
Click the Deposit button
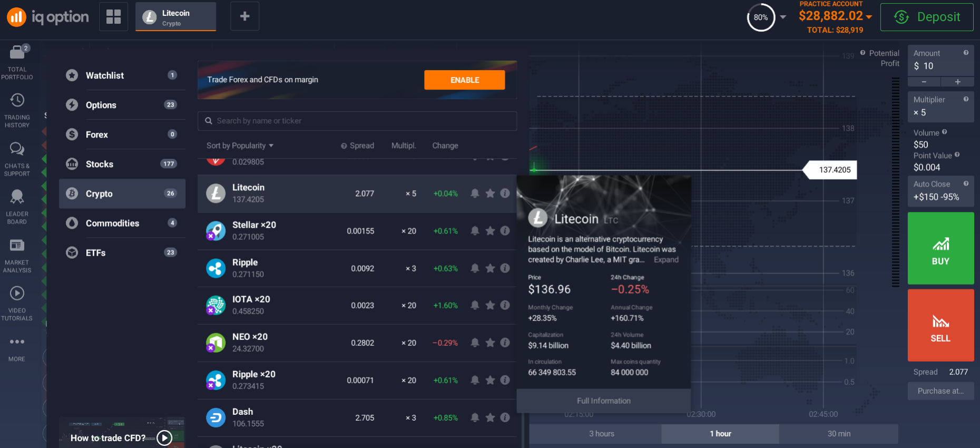tap(927, 17)
